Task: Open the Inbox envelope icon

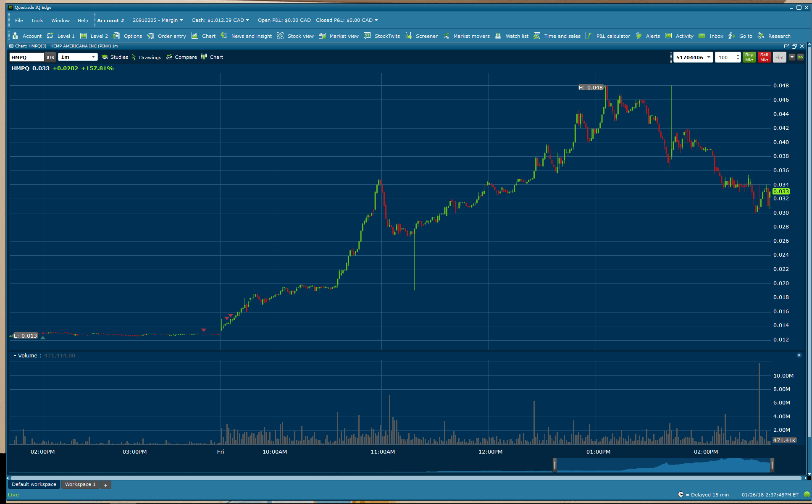Action: pos(702,36)
